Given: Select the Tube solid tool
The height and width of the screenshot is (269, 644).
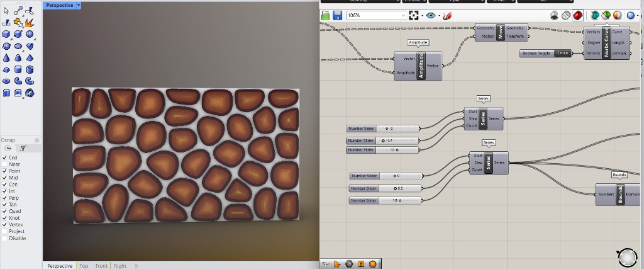Looking at the screenshot, I should [30, 69].
